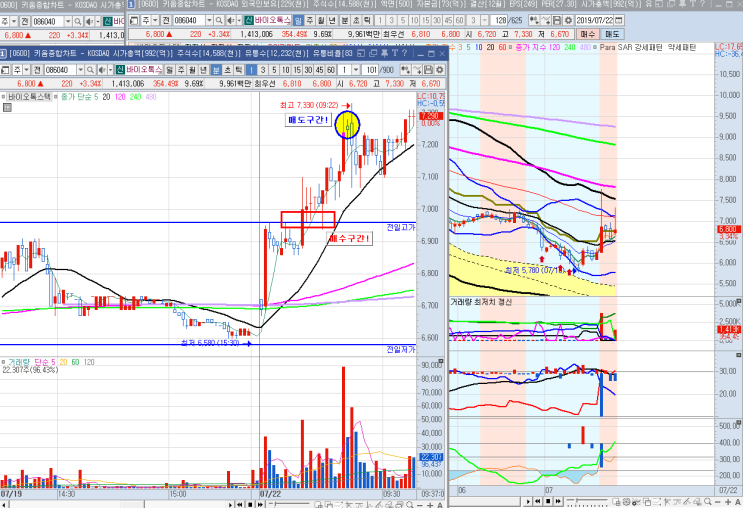Click date field 2019/07/22 in back chart
The width and height of the screenshot is (743, 508).
(x=594, y=20)
